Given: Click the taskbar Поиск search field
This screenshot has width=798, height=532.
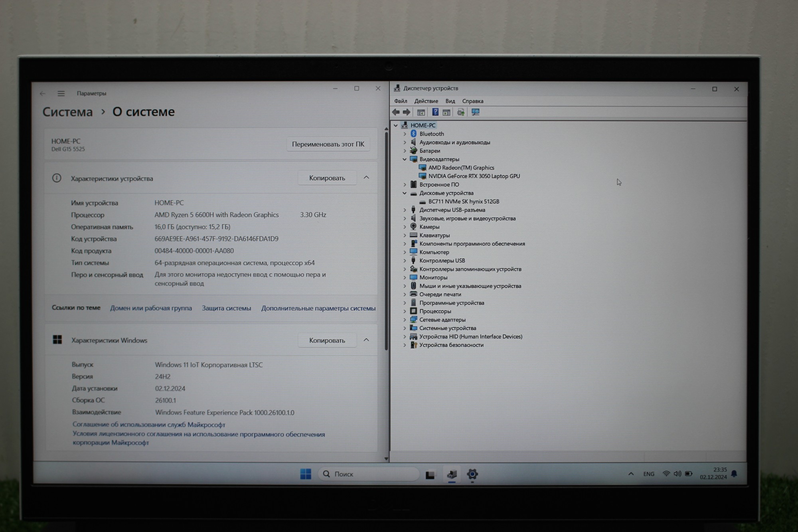Looking at the screenshot, I should [369, 474].
